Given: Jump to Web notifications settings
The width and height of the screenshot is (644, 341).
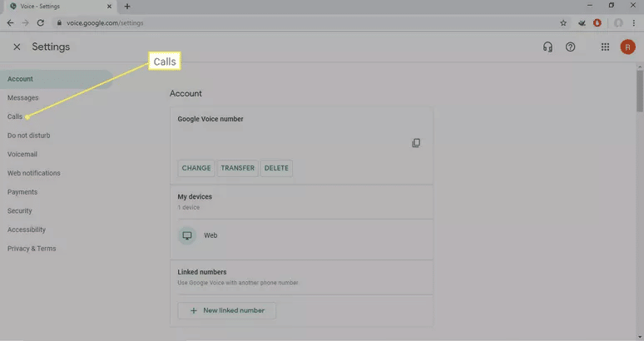Looking at the screenshot, I should pyautogui.click(x=33, y=173).
